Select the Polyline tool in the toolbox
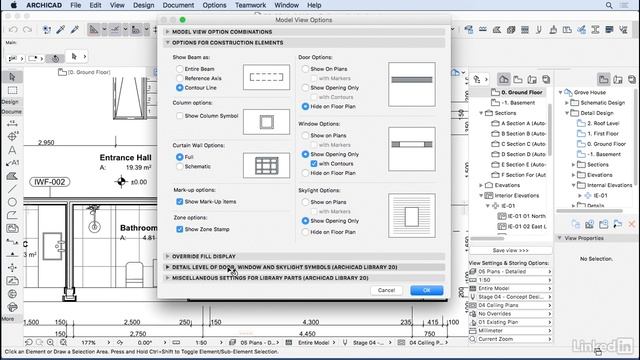The image size is (640, 360). [12, 215]
